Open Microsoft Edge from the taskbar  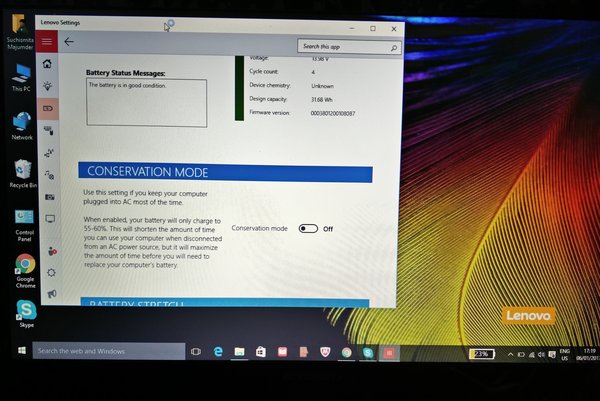coord(217,352)
